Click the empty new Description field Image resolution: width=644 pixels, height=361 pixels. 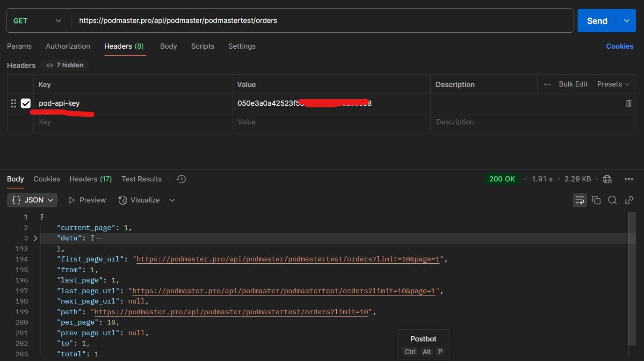[533, 122]
